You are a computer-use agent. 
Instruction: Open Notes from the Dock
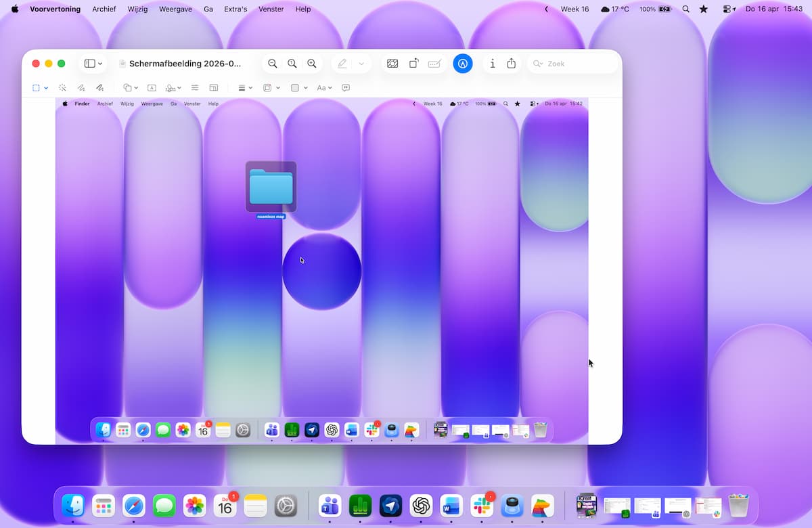256,505
